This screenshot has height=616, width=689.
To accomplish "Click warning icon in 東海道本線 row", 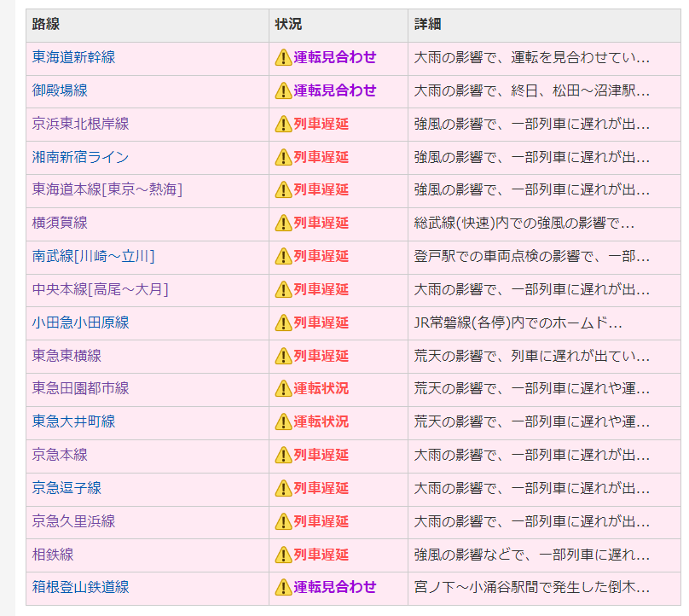I will [283, 190].
